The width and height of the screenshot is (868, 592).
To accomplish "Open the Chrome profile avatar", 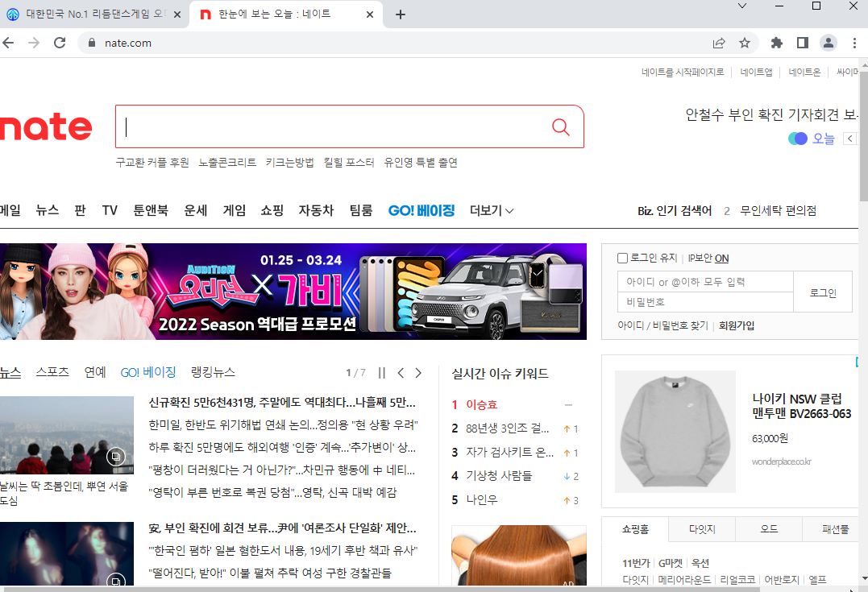I will click(829, 43).
